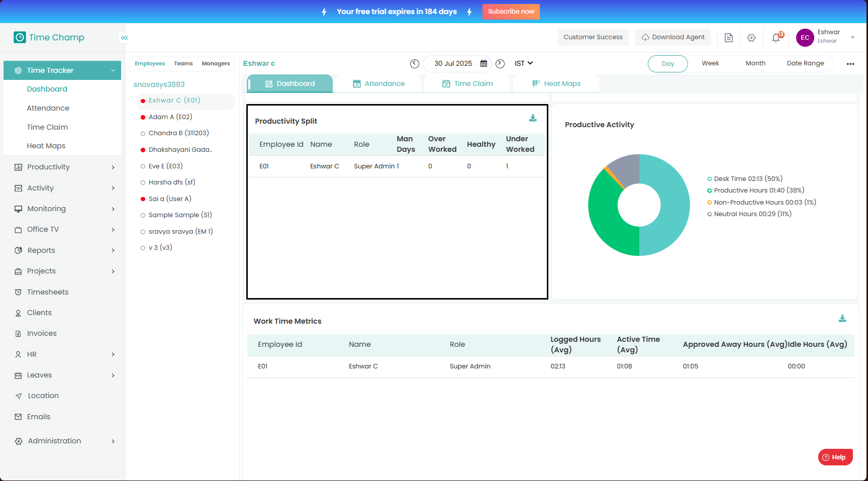Image resolution: width=868 pixels, height=481 pixels.
Task: Switch to Week view
Action: (710, 63)
